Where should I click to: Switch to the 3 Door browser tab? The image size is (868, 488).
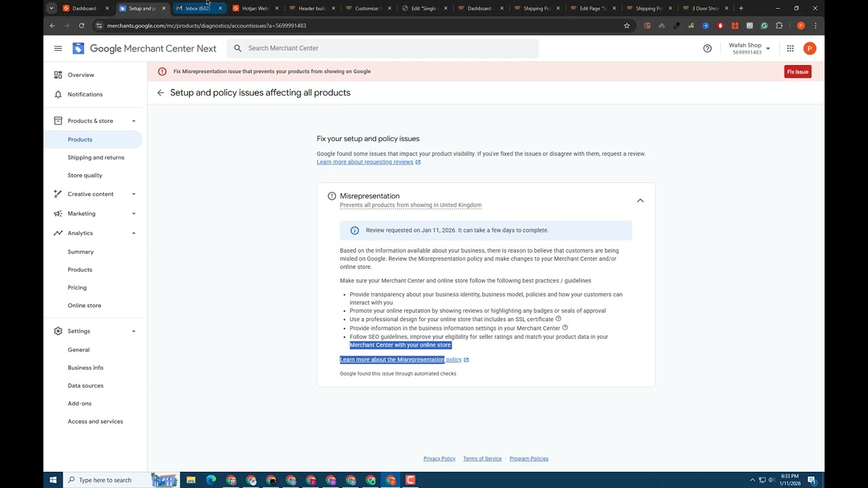point(705,8)
